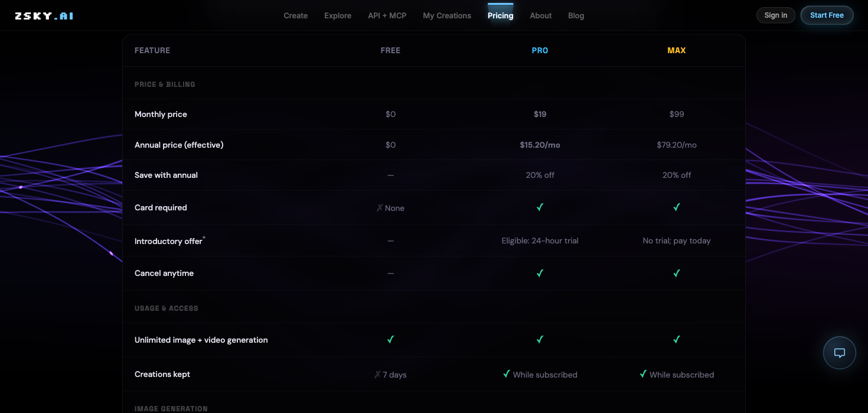Click the Max 20% off cell
Viewport: 868px width, 413px height.
pos(677,175)
